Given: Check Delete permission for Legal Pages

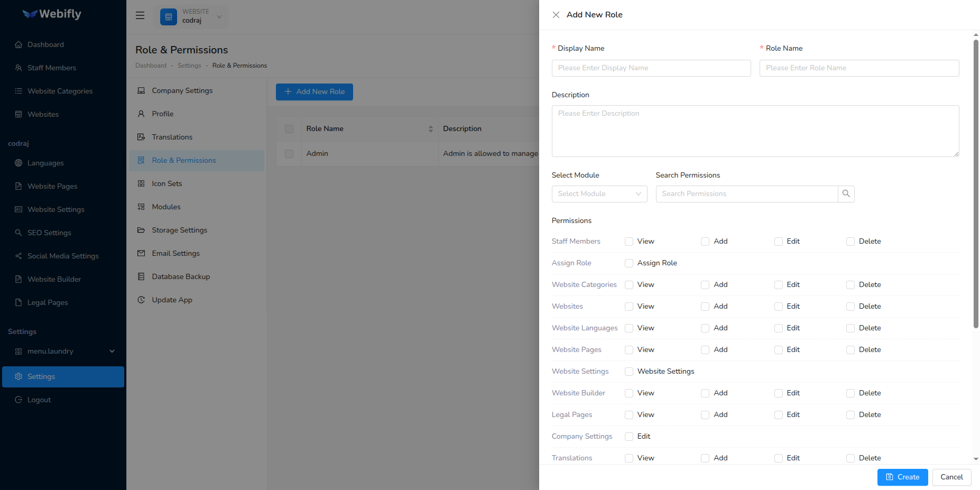Looking at the screenshot, I should [850, 415].
